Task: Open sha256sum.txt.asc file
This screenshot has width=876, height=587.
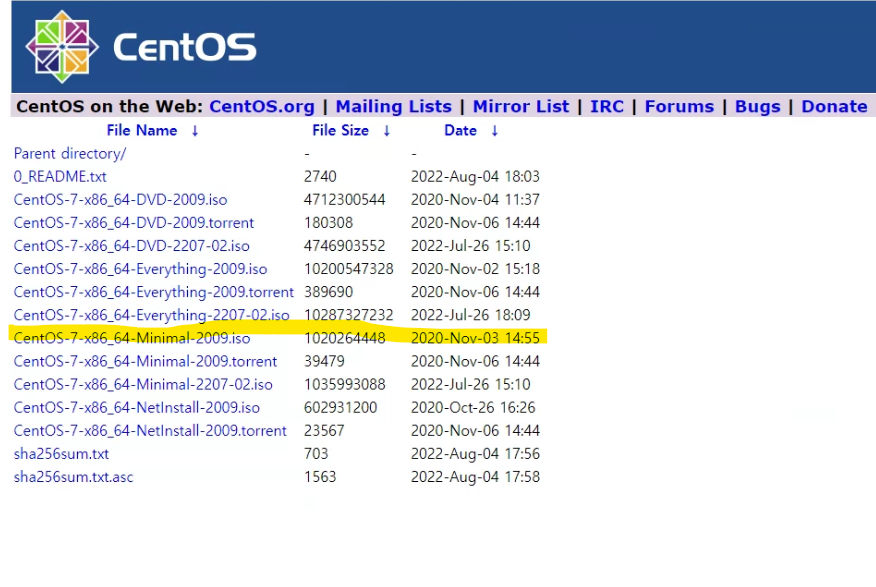Action: click(x=73, y=477)
